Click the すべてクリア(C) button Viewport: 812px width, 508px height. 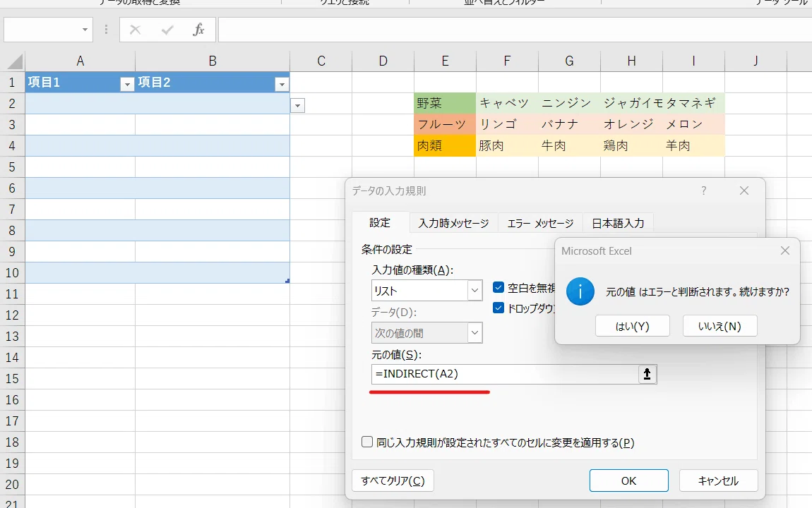[393, 480]
